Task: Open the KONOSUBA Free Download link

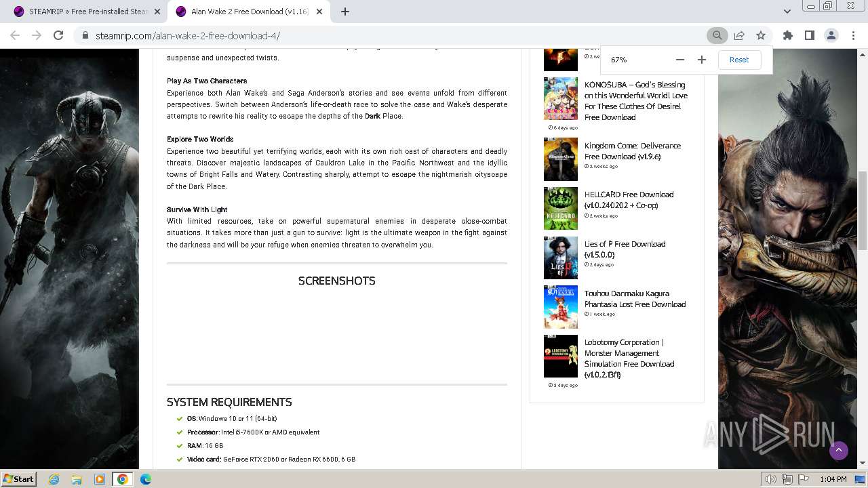Action: coord(636,101)
